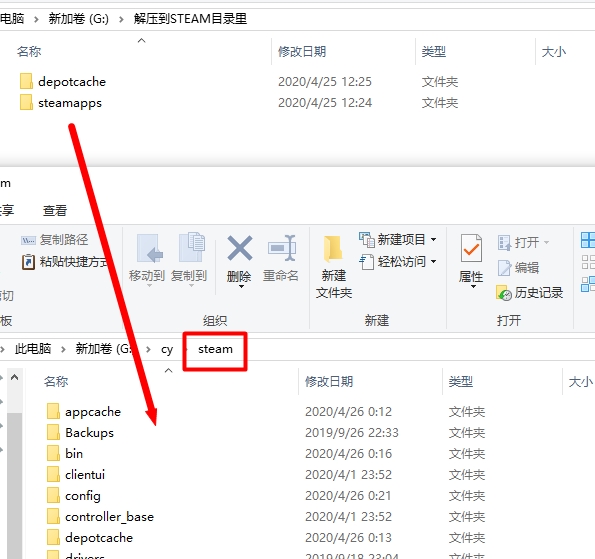Click the cy breadcrumb in address bar
The width and height of the screenshot is (595, 559).
[167, 349]
